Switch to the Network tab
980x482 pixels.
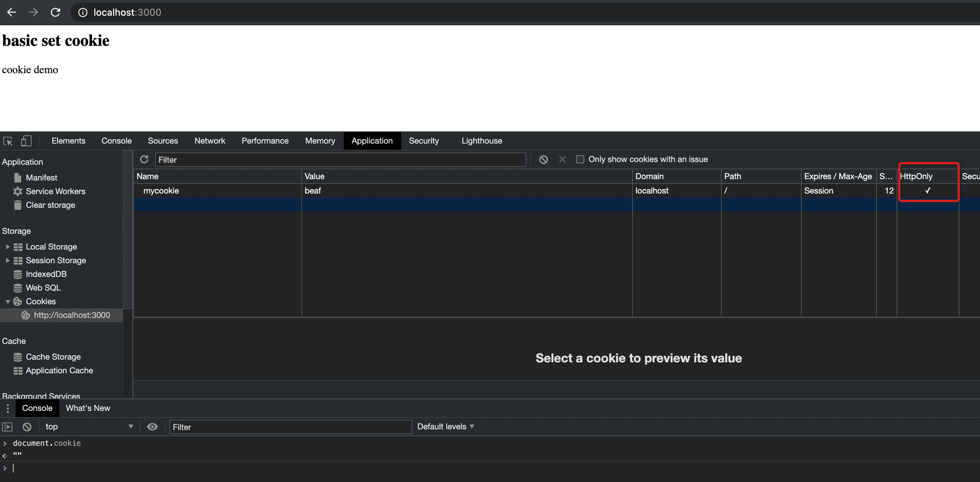click(209, 141)
